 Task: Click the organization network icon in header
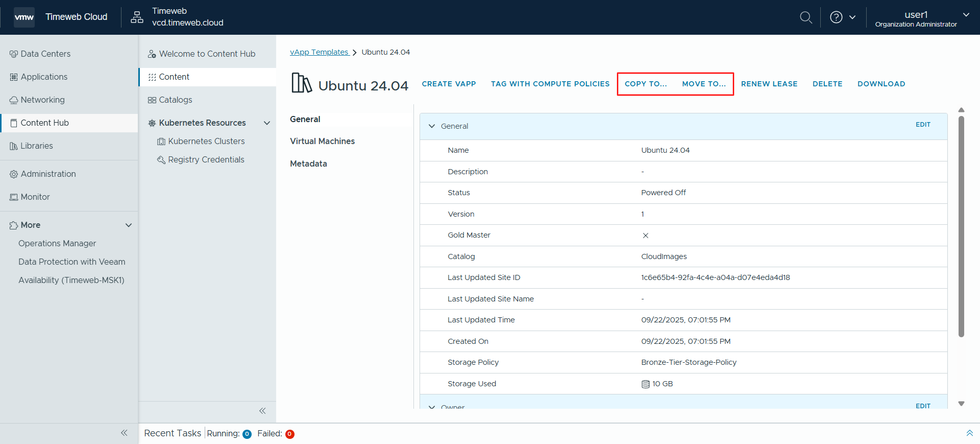137,17
